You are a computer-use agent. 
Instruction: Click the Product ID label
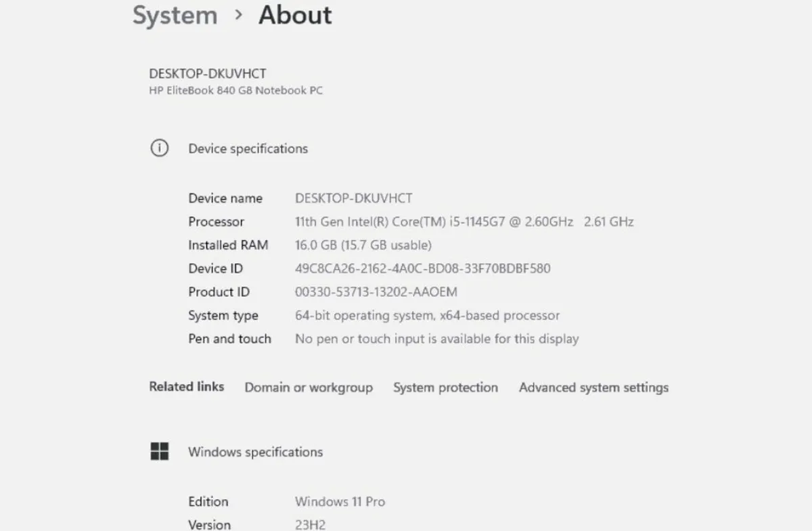click(x=219, y=292)
